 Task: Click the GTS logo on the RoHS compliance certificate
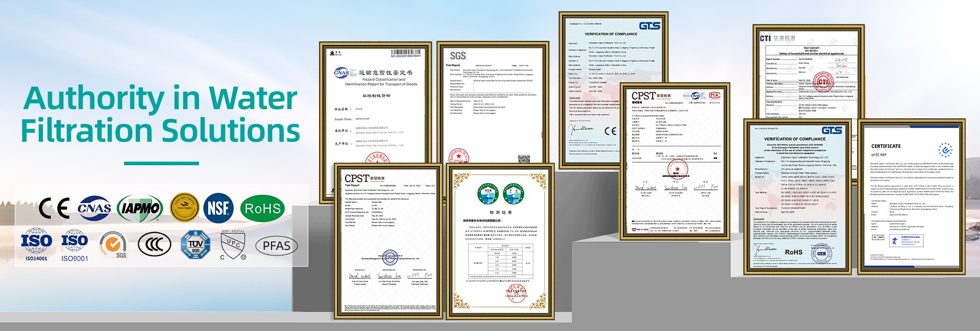pos(831,131)
